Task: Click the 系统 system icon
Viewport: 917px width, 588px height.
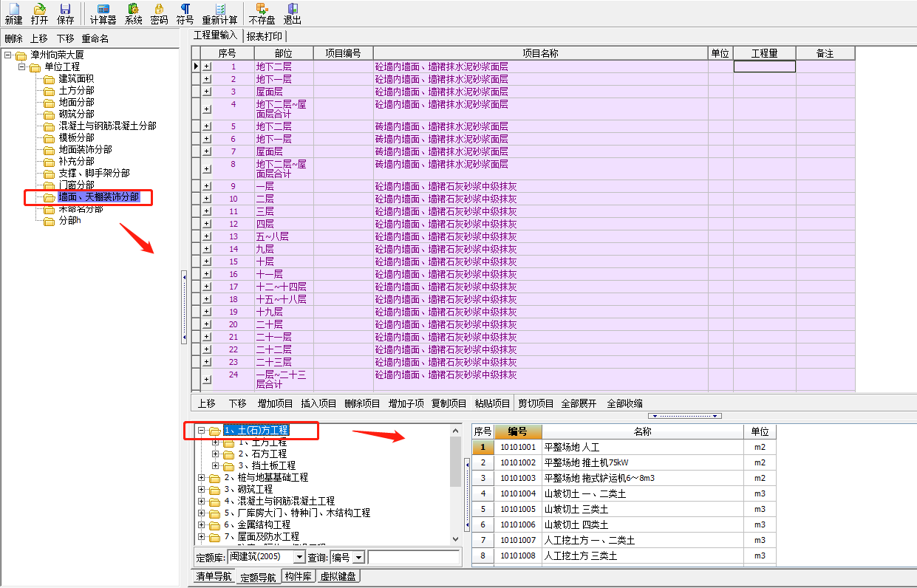Action: click(x=133, y=9)
